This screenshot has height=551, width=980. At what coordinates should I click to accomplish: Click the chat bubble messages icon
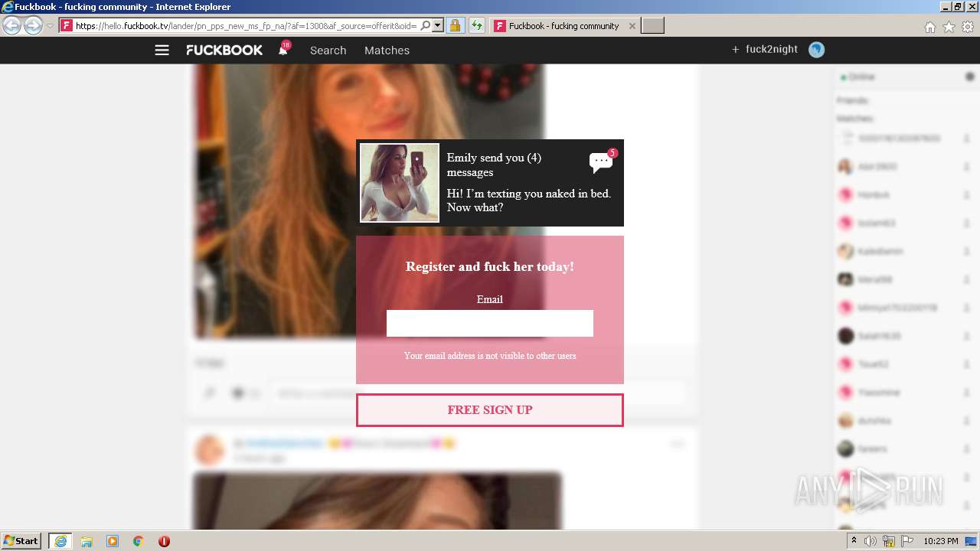click(x=601, y=161)
